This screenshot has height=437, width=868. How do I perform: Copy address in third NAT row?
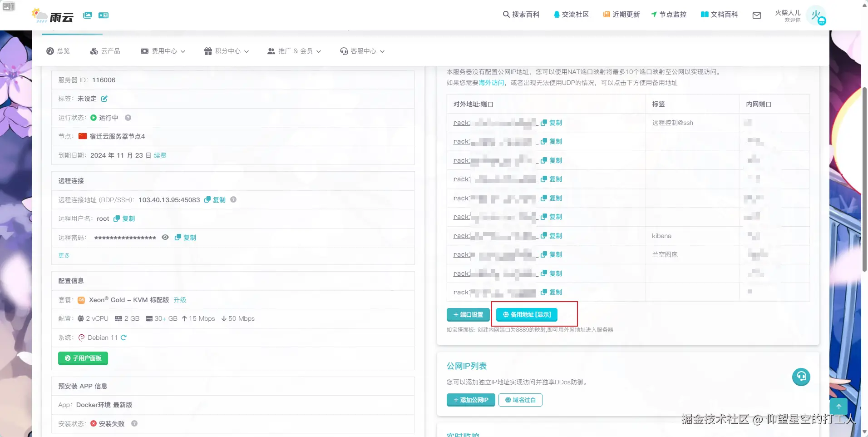pos(552,160)
